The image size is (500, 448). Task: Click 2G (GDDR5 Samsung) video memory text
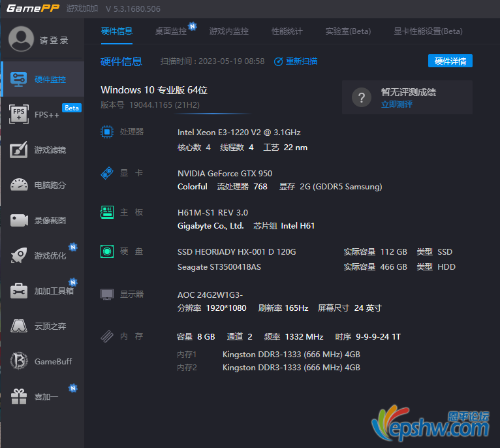[341, 187]
